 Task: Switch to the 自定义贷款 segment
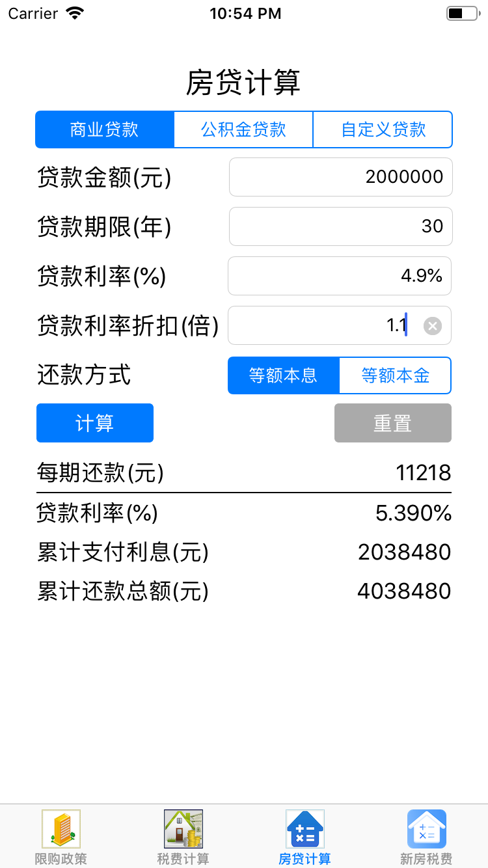pos(383,129)
